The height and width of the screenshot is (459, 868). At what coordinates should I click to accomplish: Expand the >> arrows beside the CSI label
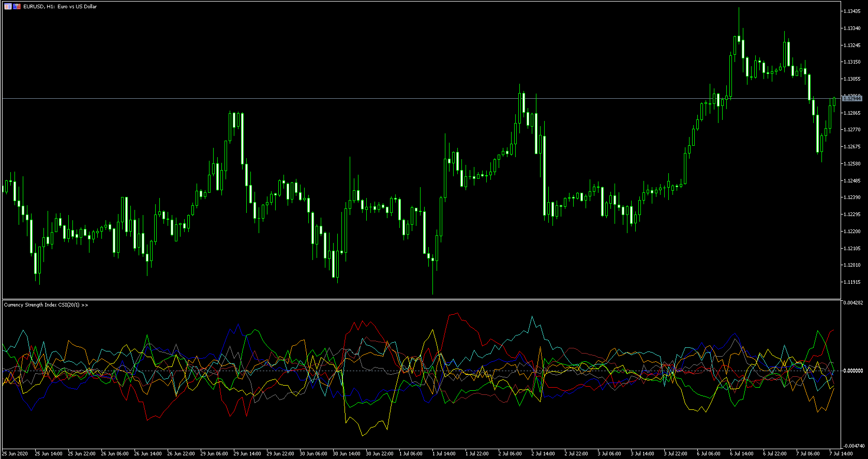(x=85, y=305)
